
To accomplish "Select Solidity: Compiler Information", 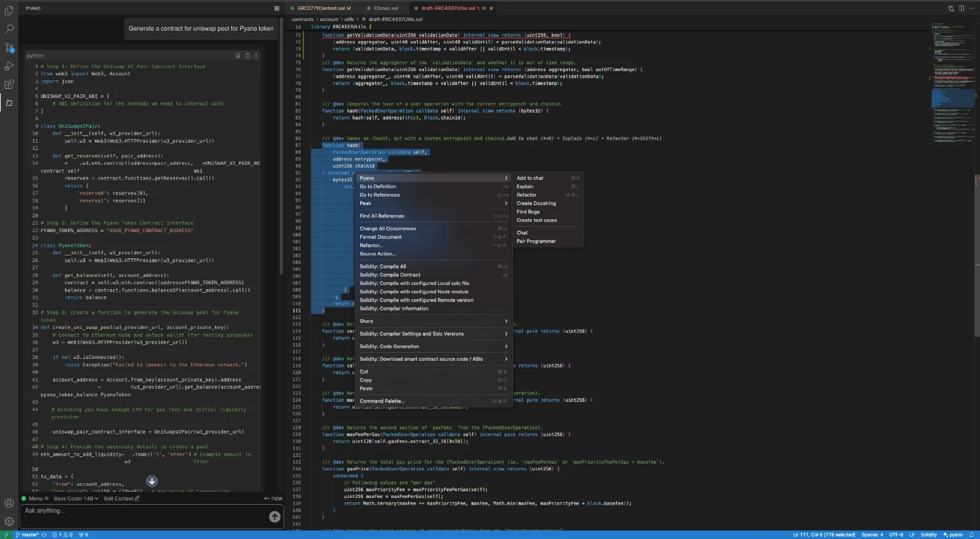I will (434, 308).
